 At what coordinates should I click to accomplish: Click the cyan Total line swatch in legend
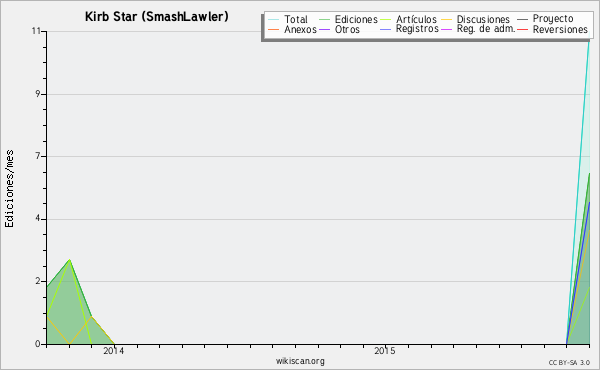pos(274,19)
